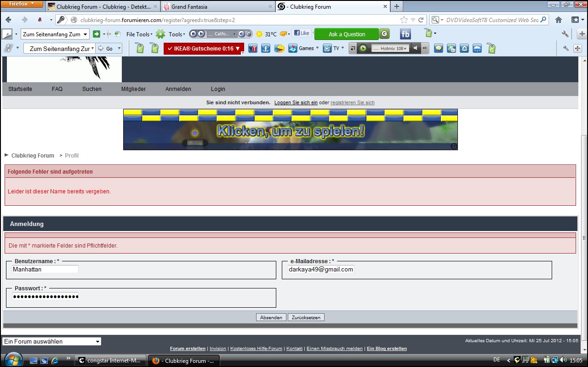
Task: Click the Benutzername field containing Manhattan
Action: (x=45, y=269)
